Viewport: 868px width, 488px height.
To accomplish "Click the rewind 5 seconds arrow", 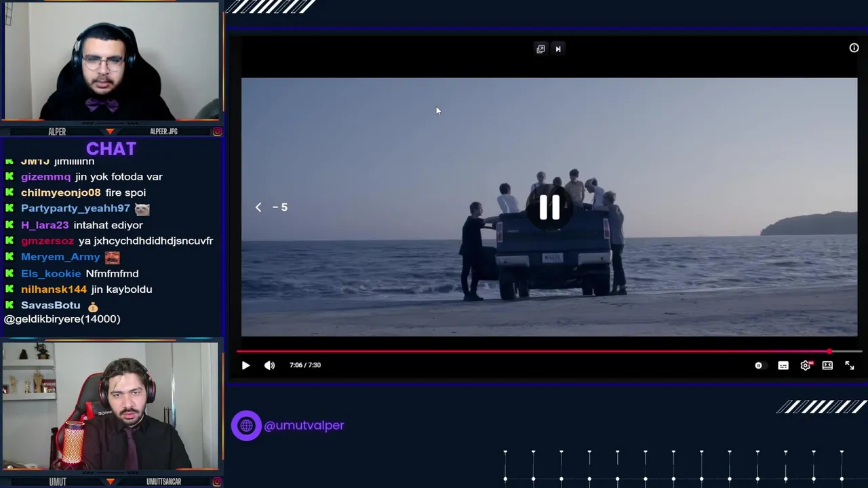I will (x=258, y=207).
